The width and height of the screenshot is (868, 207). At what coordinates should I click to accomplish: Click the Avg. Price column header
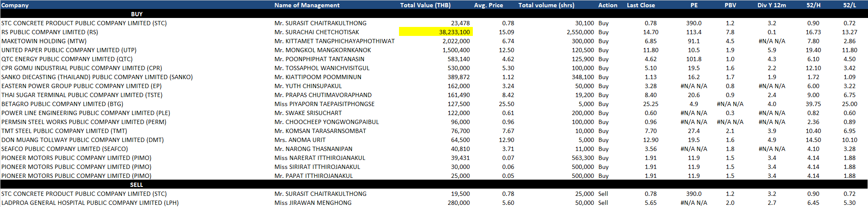488,5
